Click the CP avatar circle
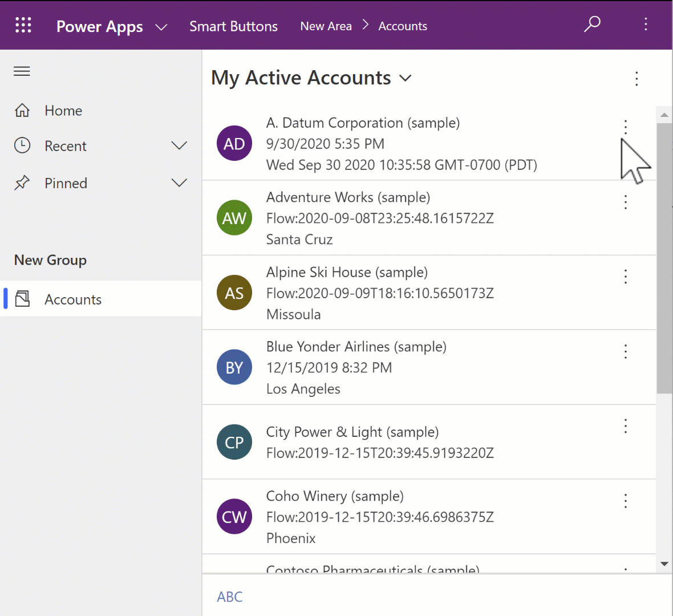The height and width of the screenshot is (616, 673). (234, 442)
